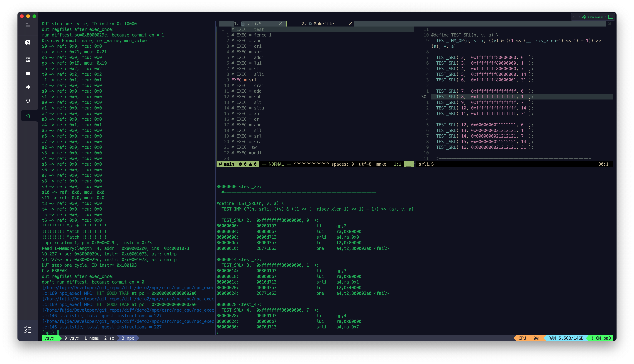This screenshot has width=634, height=364.
Task: Click the '# EXEC =addi' line
Action: 246,153
